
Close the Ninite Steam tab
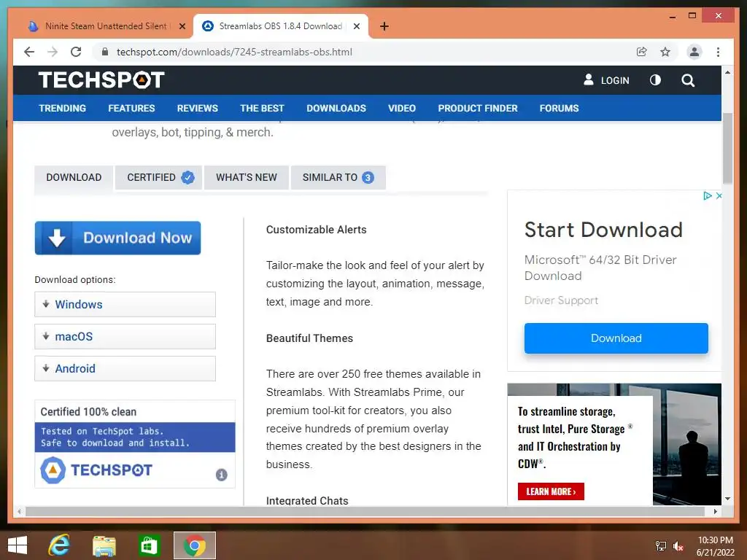click(x=182, y=26)
